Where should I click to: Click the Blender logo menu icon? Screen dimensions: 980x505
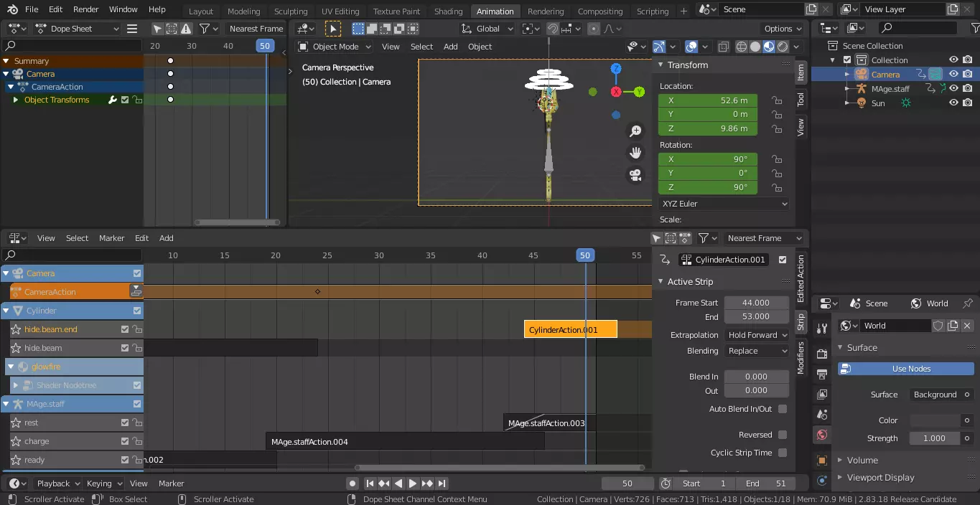[x=12, y=9]
